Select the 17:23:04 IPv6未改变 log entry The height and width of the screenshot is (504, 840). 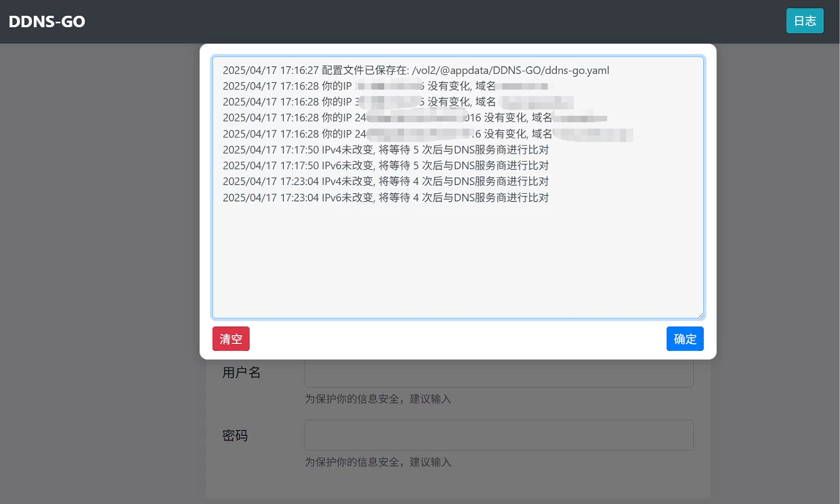(385, 198)
